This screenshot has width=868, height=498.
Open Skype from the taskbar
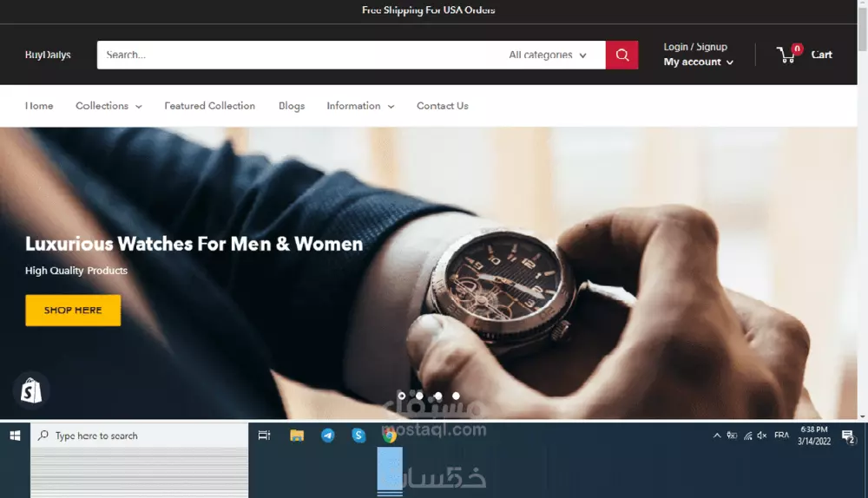pyautogui.click(x=358, y=436)
